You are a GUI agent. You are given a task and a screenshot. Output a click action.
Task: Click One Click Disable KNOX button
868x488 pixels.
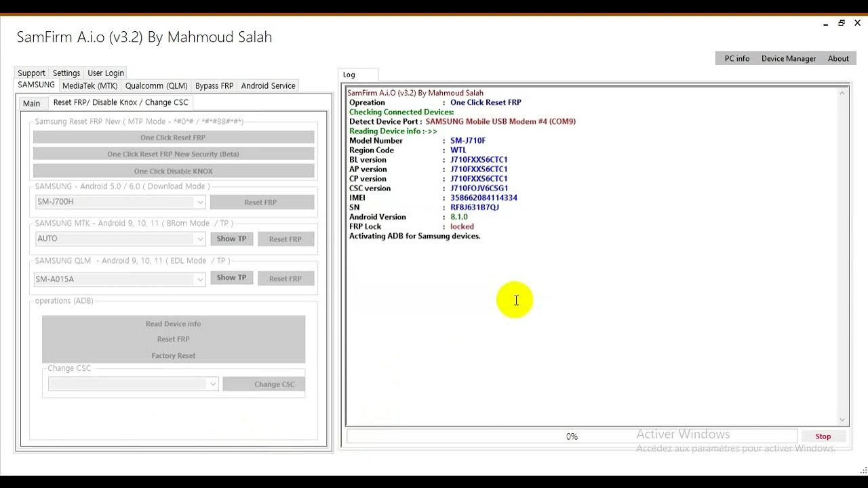point(173,171)
